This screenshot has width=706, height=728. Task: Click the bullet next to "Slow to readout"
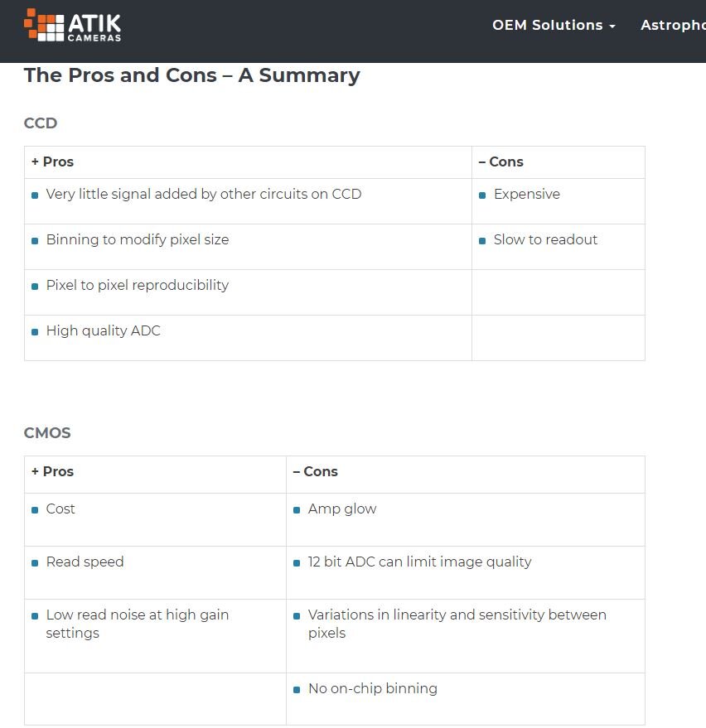pyautogui.click(x=482, y=241)
